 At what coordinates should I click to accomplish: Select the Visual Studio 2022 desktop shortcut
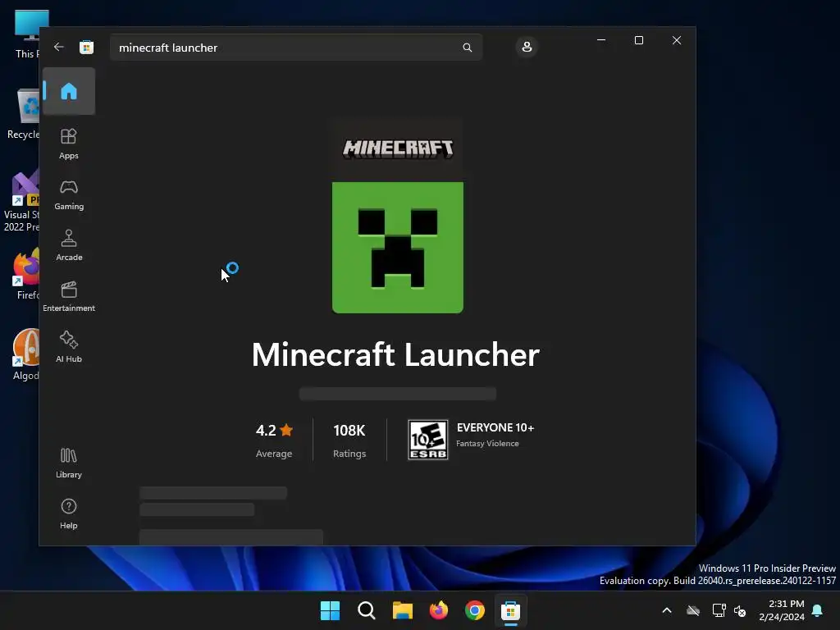point(21,202)
